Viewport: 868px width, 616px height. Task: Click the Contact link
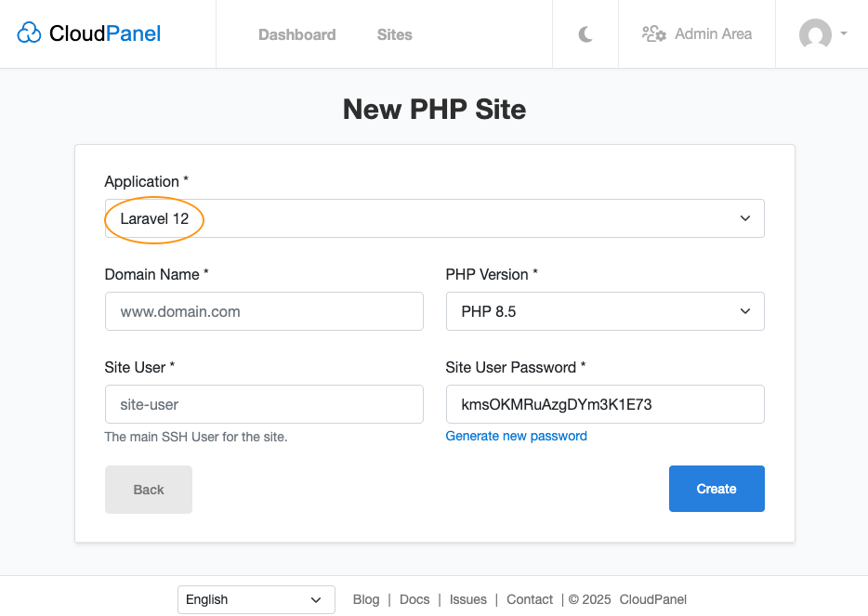coord(529,599)
